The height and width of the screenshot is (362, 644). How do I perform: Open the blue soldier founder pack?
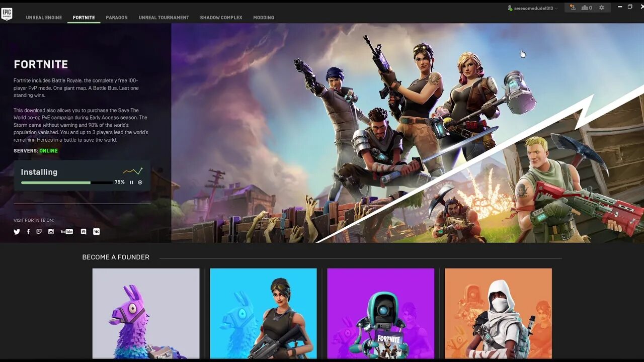click(263, 313)
